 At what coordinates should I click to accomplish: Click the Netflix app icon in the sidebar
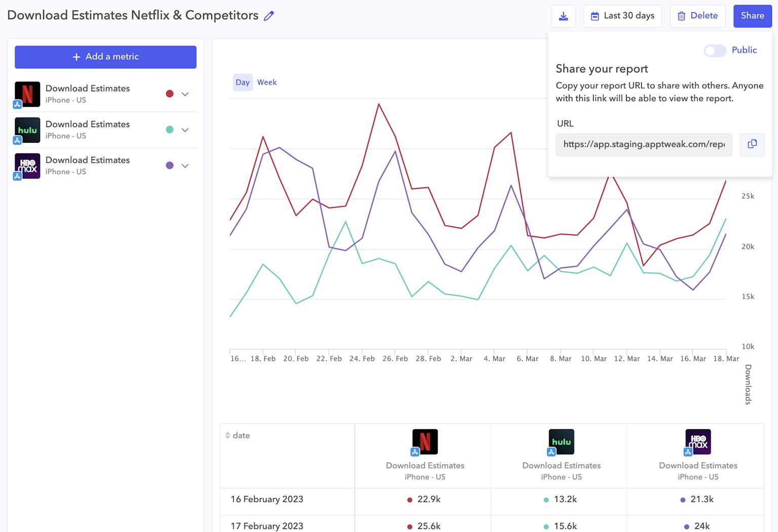pos(27,94)
